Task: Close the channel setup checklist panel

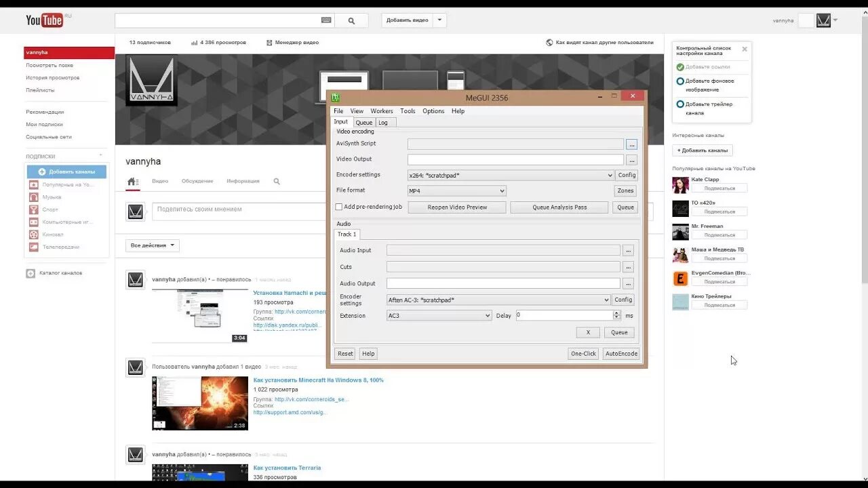Action: click(745, 49)
